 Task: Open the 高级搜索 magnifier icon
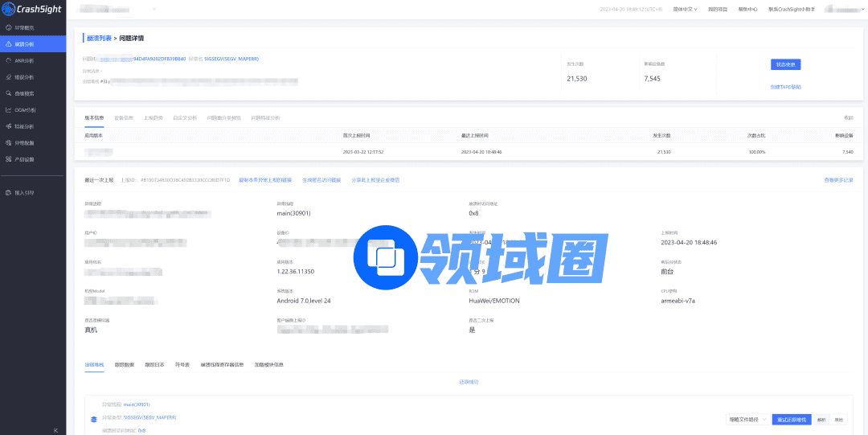8,93
